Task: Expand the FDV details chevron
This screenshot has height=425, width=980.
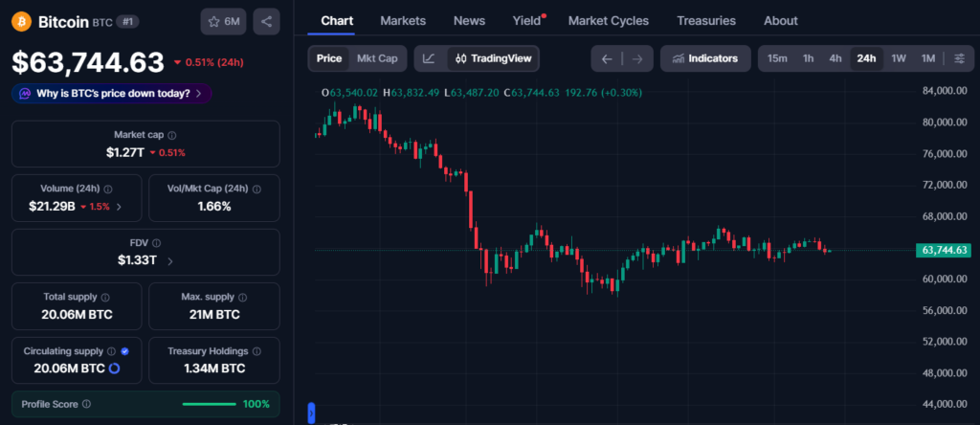Action: (170, 261)
